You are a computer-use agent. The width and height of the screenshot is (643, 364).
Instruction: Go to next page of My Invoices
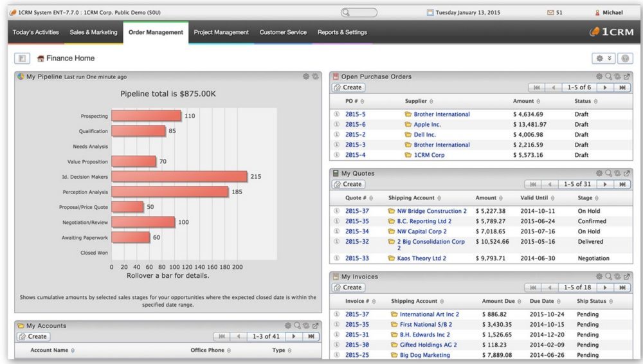pos(604,287)
